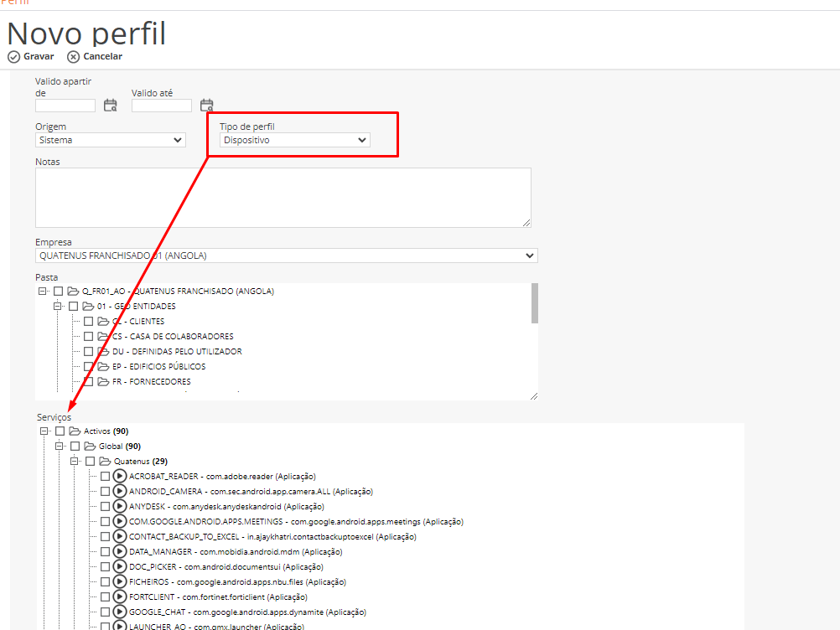The height and width of the screenshot is (630, 840).
Task: Open the Origem dropdown
Action: (x=111, y=141)
